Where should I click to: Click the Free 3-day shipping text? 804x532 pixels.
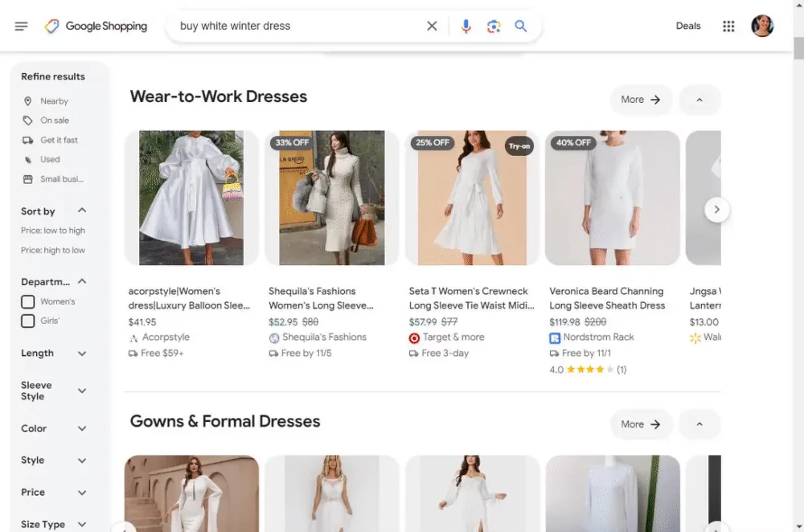(x=445, y=353)
